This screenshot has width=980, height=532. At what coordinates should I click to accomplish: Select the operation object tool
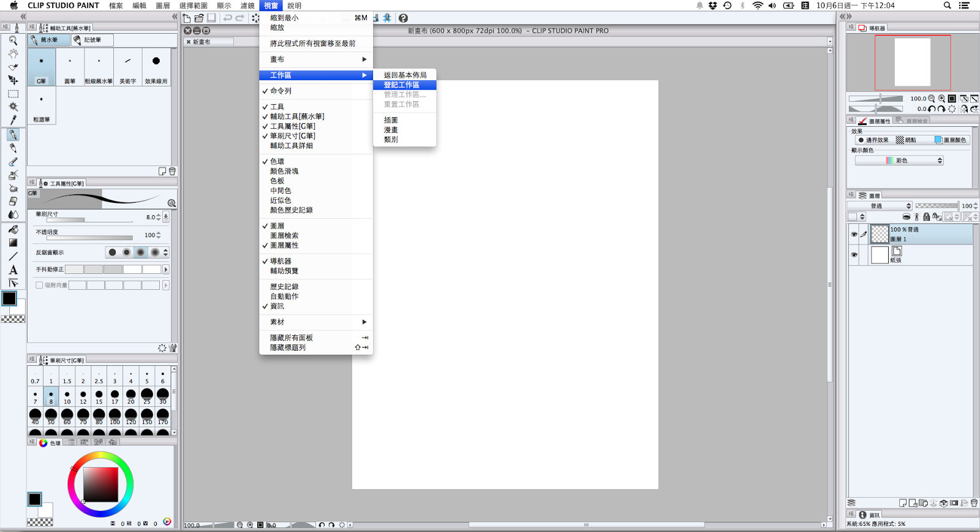[13, 67]
